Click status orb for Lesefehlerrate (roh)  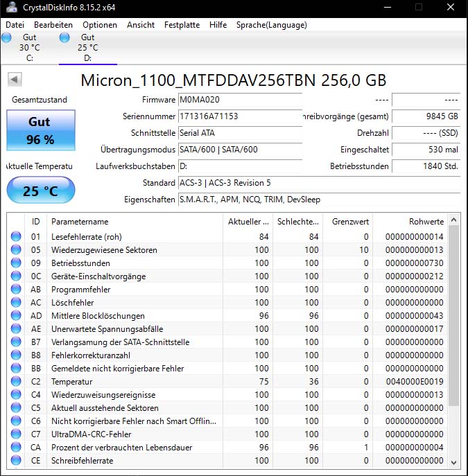[x=16, y=236]
